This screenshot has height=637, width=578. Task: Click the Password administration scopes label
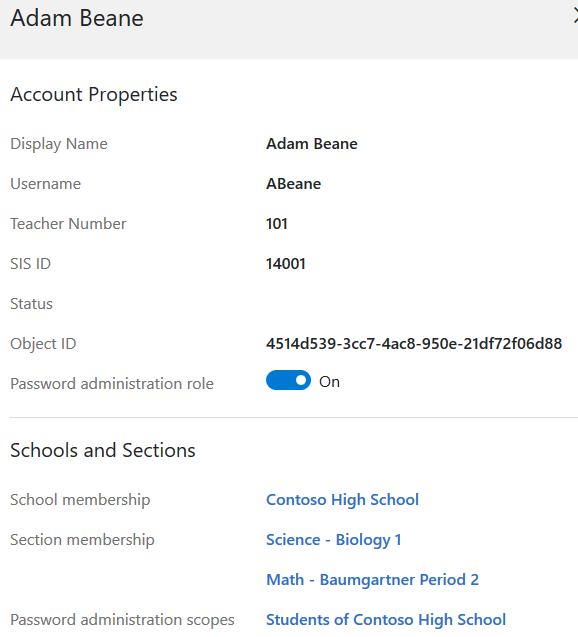(x=122, y=620)
